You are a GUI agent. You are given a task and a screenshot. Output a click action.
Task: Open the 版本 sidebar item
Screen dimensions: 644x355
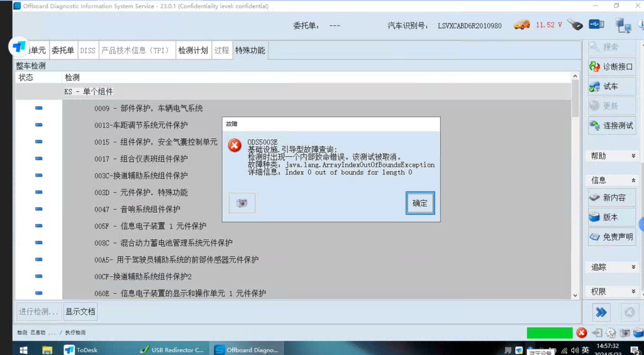tap(612, 217)
